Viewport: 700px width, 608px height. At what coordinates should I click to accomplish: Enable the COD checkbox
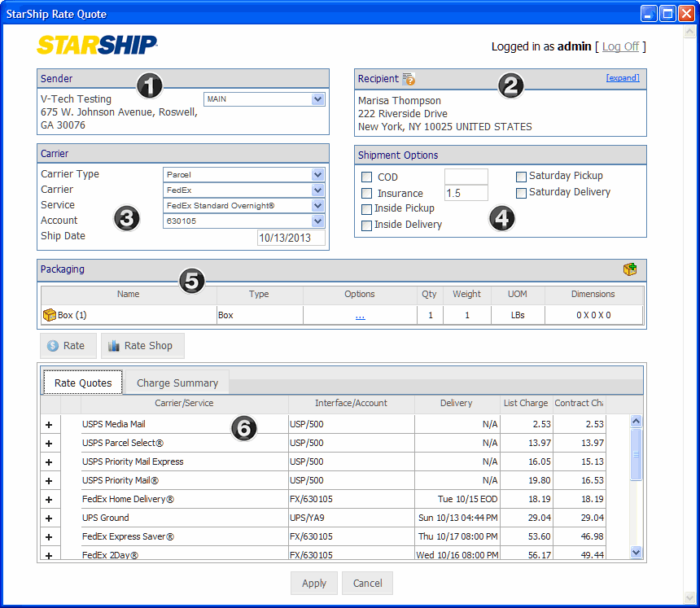click(x=366, y=177)
